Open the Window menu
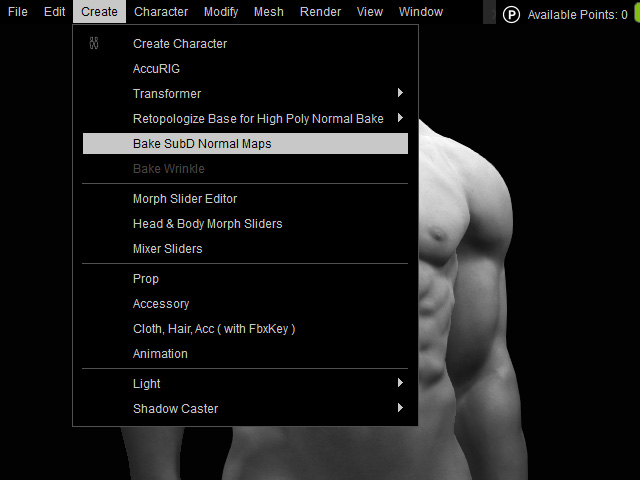 (421, 12)
